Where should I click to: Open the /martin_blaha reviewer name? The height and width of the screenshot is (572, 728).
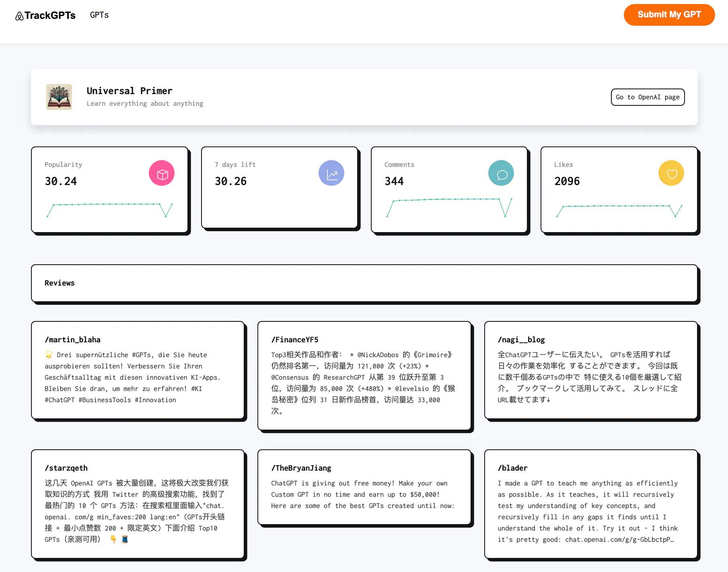[x=73, y=339]
